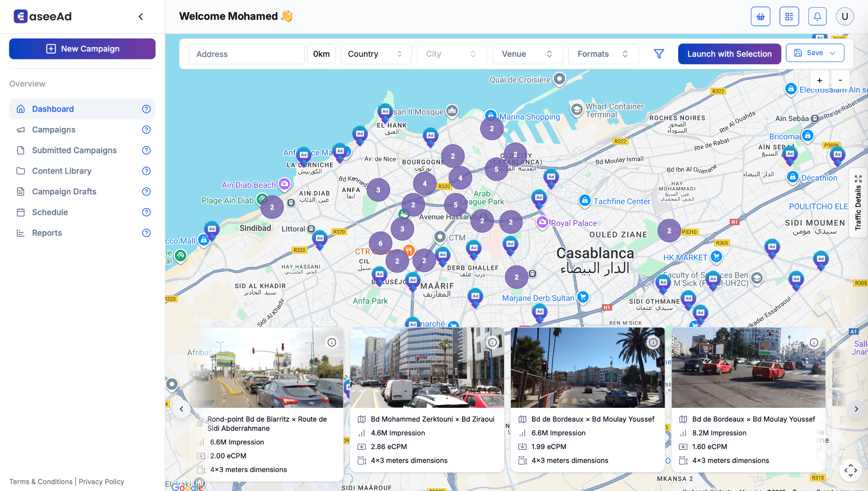Expand the Formats dropdown

click(x=603, y=54)
